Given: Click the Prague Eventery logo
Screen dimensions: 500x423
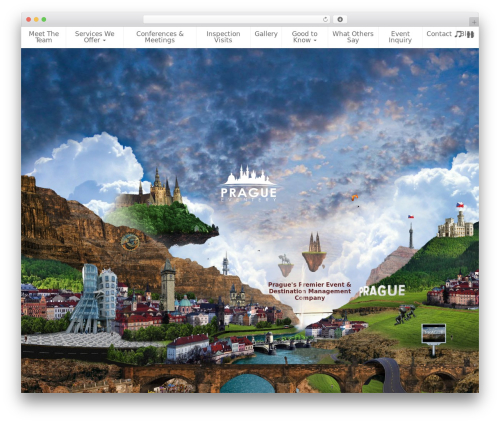Looking at the screenshot, I should [249, 184].
